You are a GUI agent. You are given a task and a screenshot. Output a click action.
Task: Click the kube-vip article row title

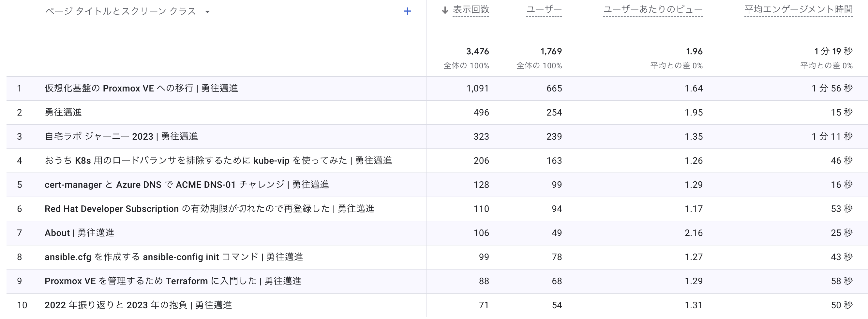(218, 161)
